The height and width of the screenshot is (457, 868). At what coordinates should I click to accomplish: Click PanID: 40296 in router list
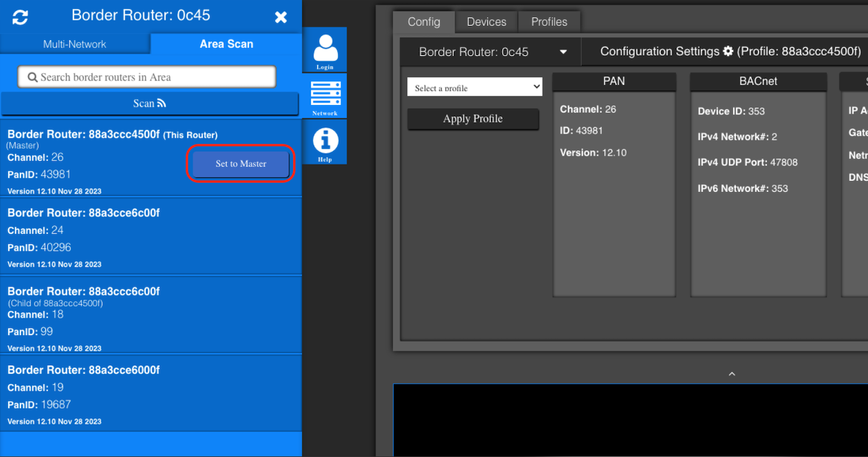point(39,248)
